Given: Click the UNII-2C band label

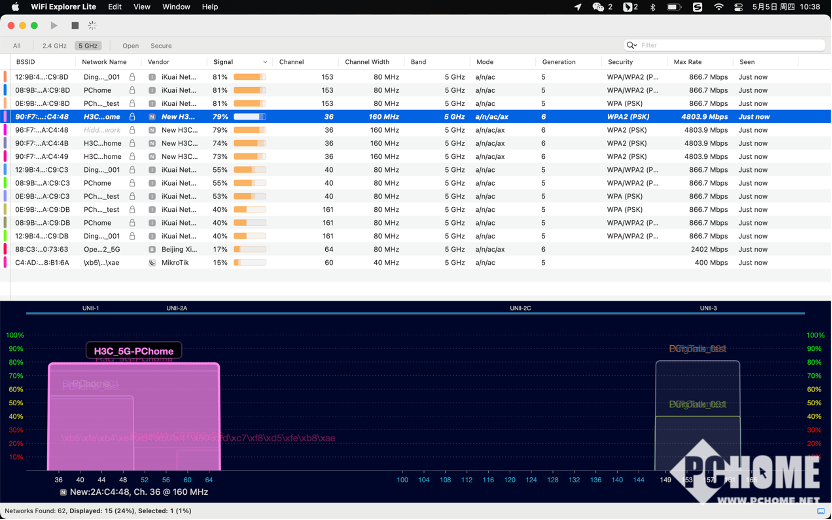Looking at the screenshot, I should [520, 308].
